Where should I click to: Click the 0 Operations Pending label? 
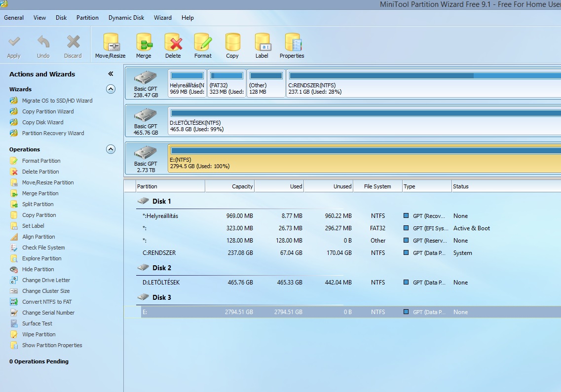tap(38, 361)
